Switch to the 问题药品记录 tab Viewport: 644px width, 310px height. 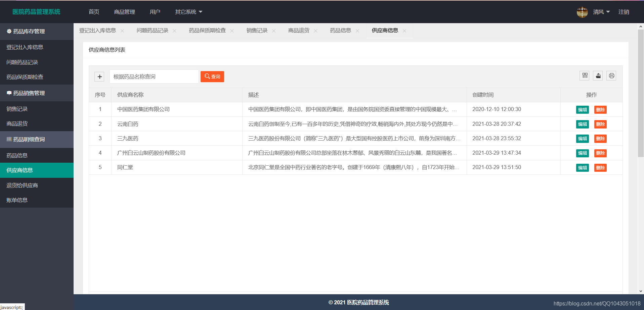point(152,31)
